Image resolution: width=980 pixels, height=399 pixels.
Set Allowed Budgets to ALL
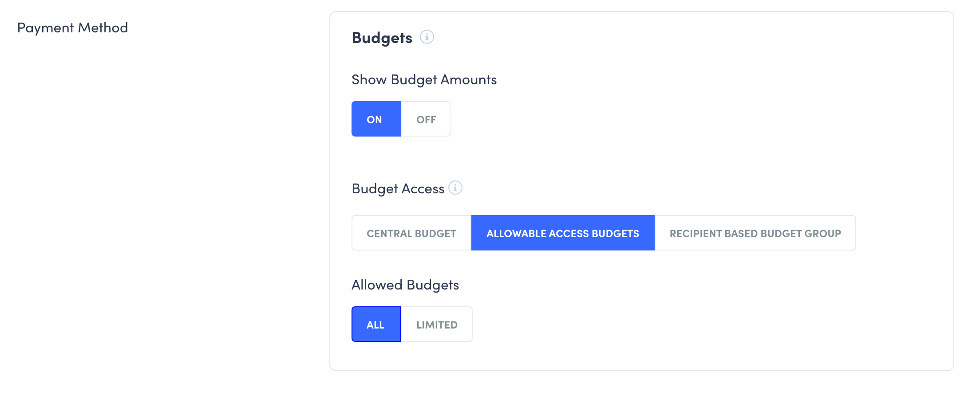[x=376, y=325]
